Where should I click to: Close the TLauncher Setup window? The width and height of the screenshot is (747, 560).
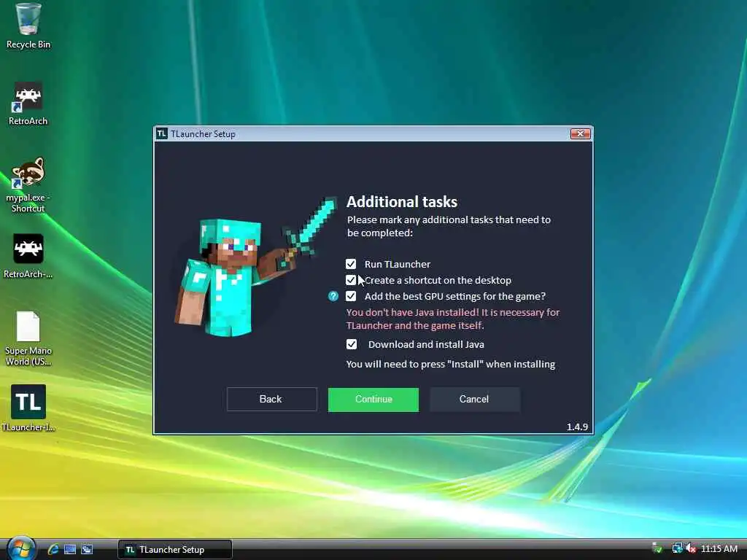click(x=580, y=134)
